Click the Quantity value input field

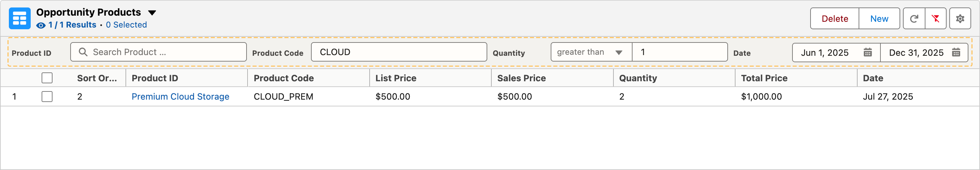pyautogui.click(x=680, y=52)
